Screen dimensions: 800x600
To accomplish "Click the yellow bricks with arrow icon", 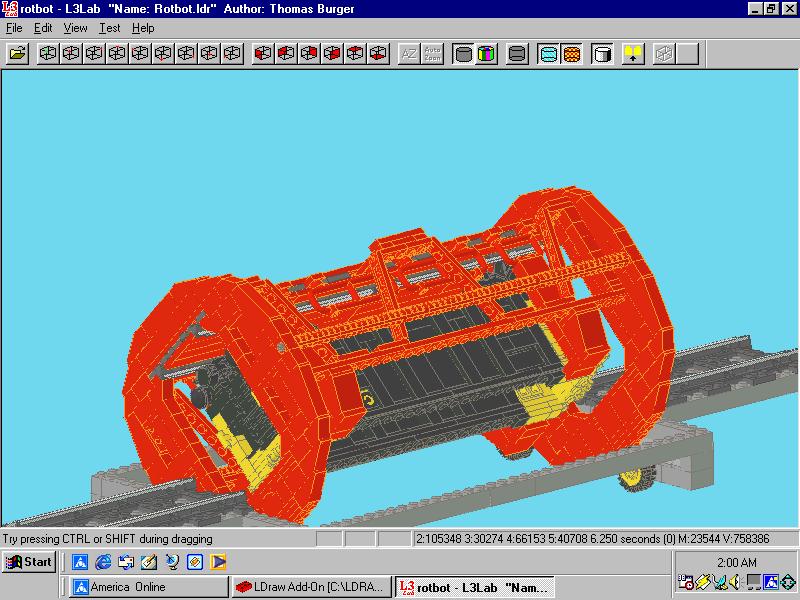I will tap(633, 54).
